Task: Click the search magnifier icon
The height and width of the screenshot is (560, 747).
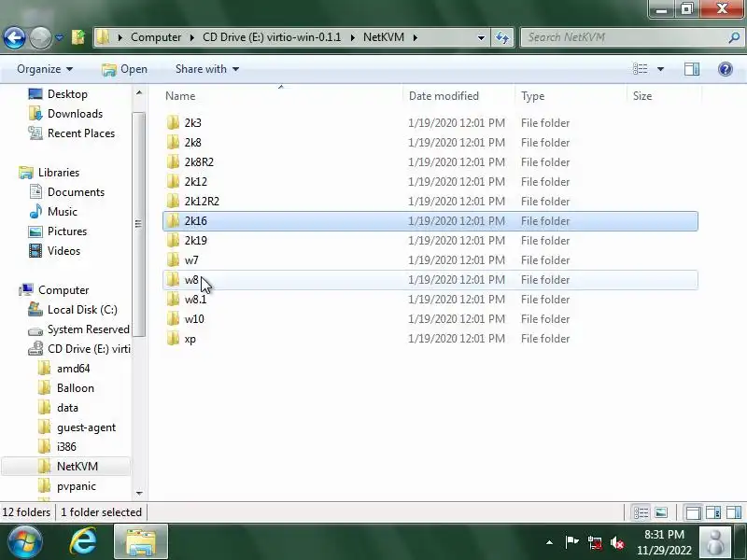Action: [x=734, y=37]
